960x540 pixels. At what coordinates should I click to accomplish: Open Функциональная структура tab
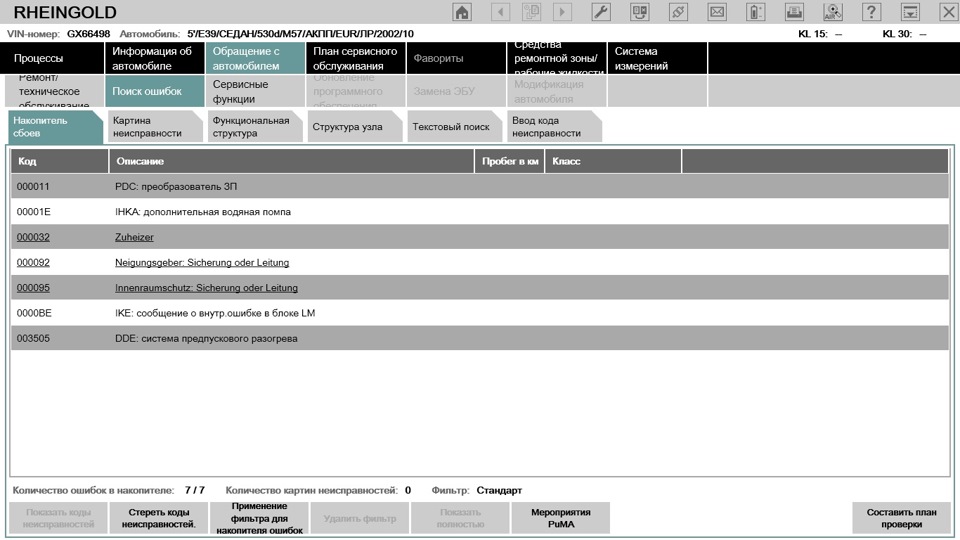click(255, 127)
